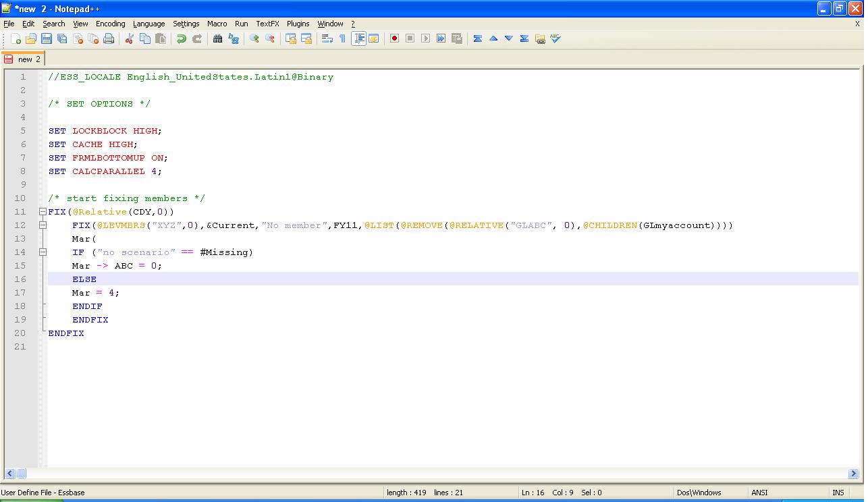Click the Run macro multiple times icon
This screenshot has height=502, width=868.
(441, 38)
